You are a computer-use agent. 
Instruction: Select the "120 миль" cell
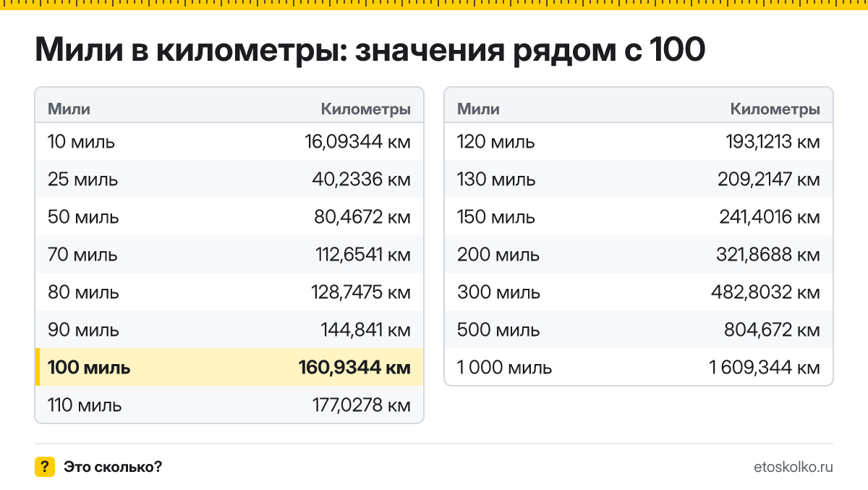point(496,141)
